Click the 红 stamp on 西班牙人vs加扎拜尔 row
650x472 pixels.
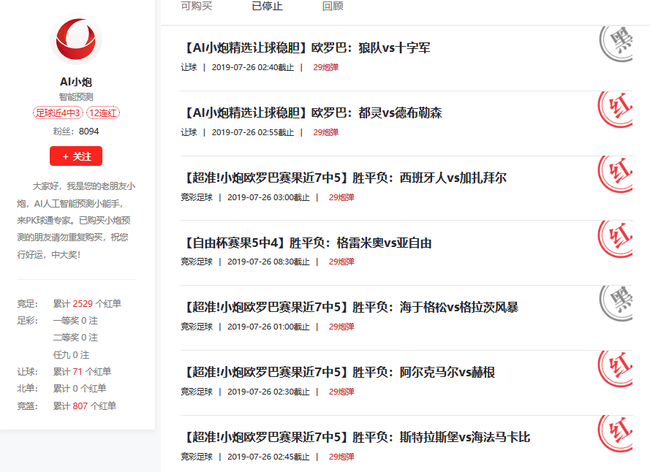click(x=615, y=174)
